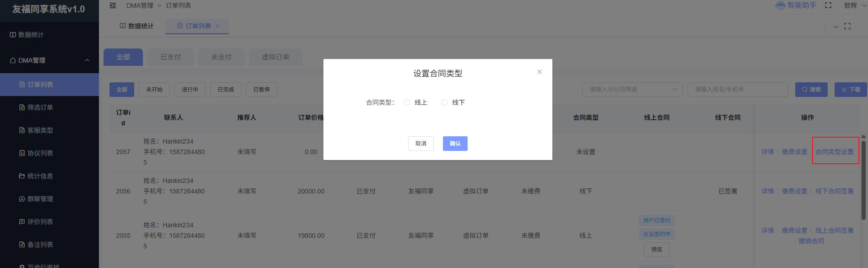Collapse the DMA管理 sidebar menu
Viewport: 868px width, 268px height.
87,60
